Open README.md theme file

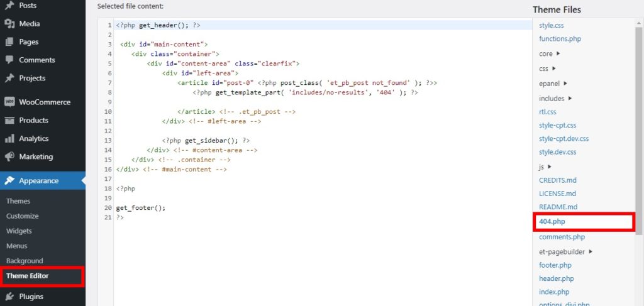point(558,207)
